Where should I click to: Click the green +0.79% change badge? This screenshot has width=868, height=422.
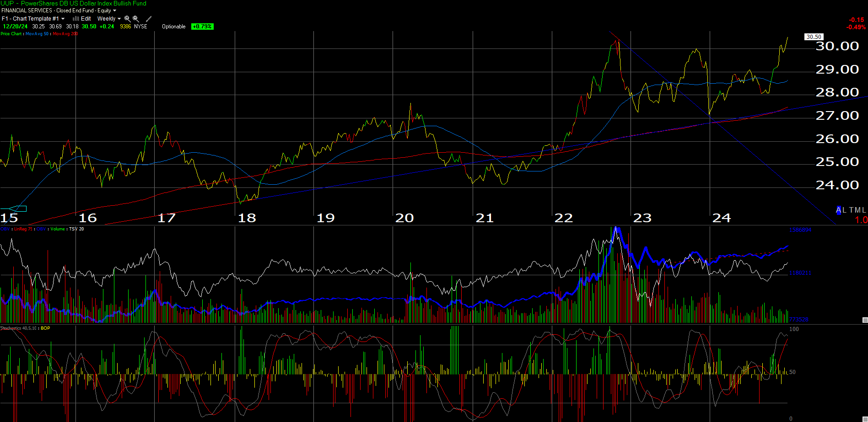coord(202,27)
